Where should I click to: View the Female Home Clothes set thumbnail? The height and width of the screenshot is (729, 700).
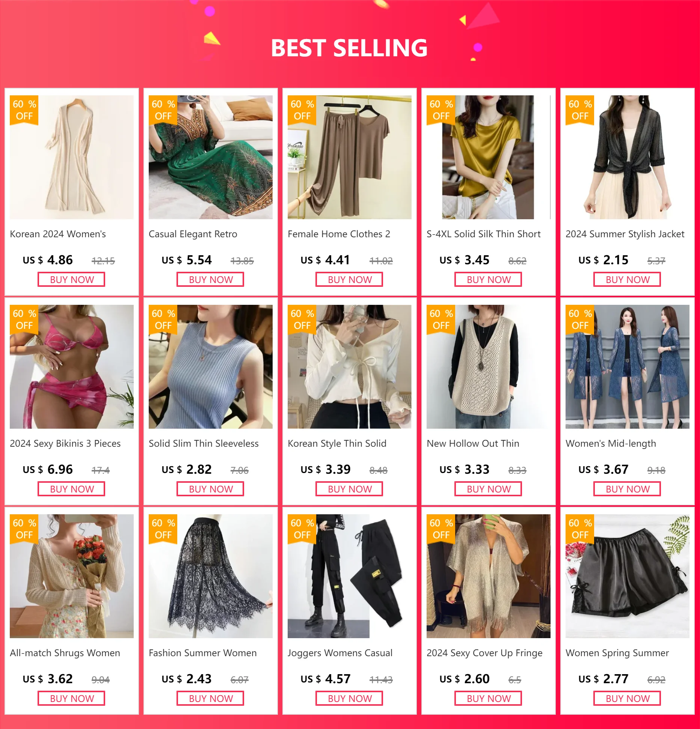click(x=350, y=157)
